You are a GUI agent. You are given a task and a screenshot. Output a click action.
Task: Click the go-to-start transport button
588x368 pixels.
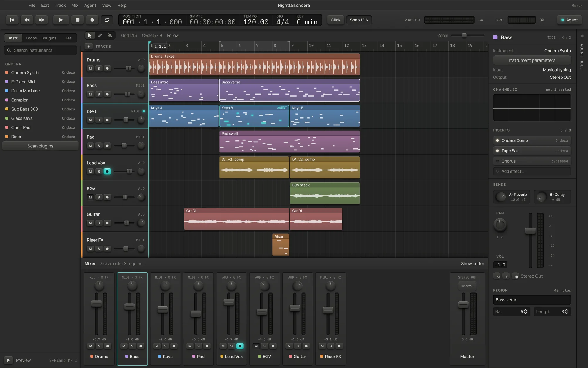[x=12, y=20]
